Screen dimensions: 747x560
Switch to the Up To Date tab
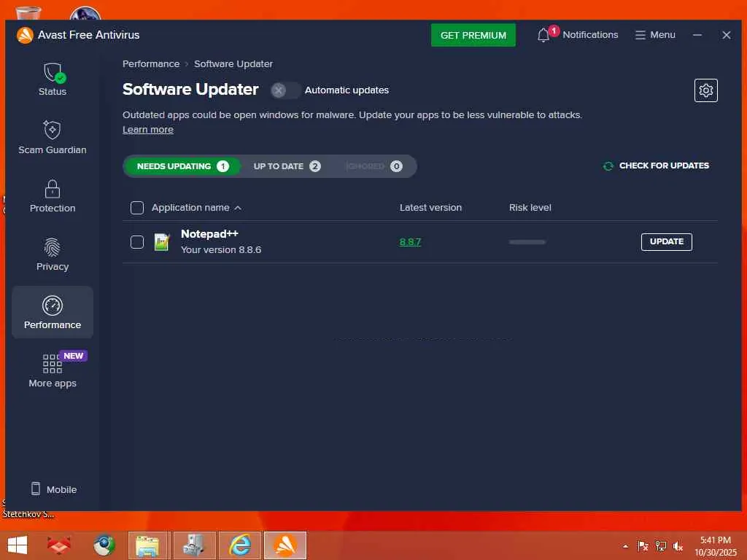[x=287, y=166]
